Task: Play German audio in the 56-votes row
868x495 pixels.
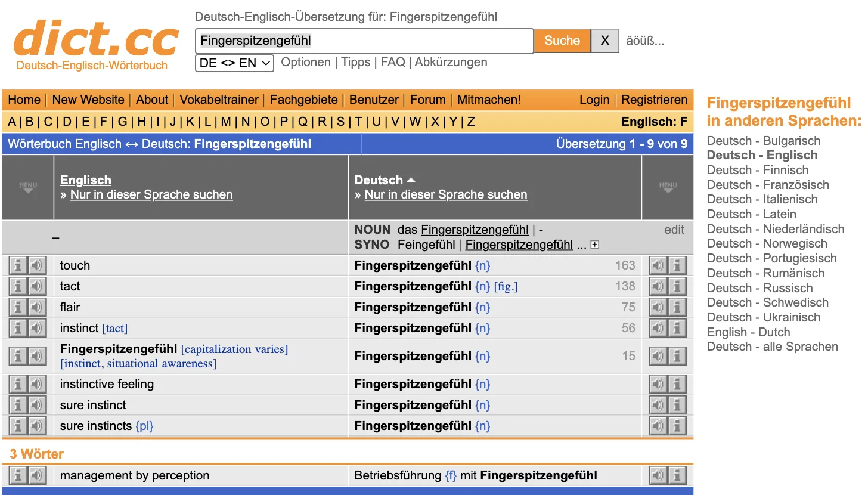Action: tap(658, 328)
